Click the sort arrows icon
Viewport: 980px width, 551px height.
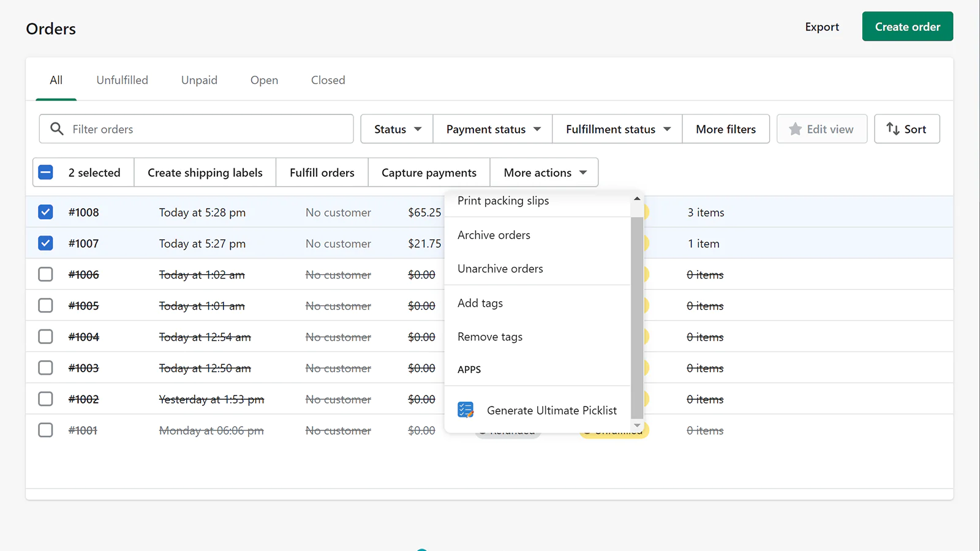click(x=892, y=129)
